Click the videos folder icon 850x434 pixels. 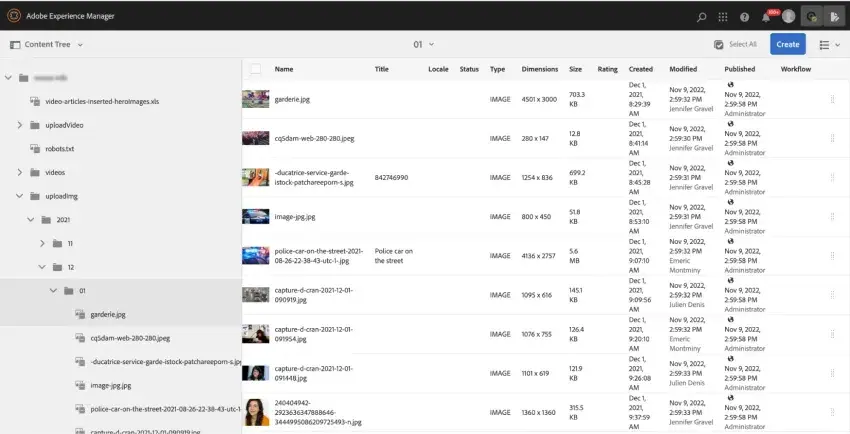tap(35, 172)
